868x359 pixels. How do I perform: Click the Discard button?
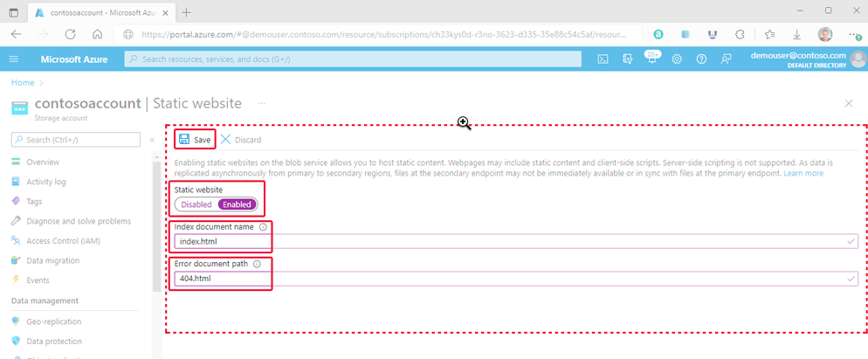(241, 140)
